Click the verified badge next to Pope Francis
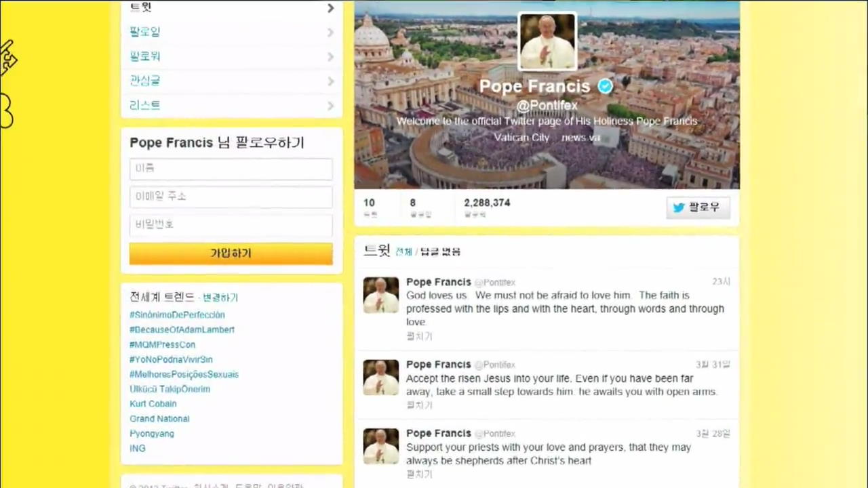The width and height of the screenshot is (868, 488). point(605,86)
